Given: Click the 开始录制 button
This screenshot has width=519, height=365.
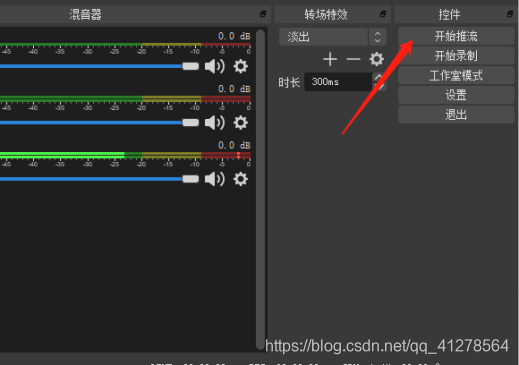Looking at the screenshot, I should pos(456,56).
